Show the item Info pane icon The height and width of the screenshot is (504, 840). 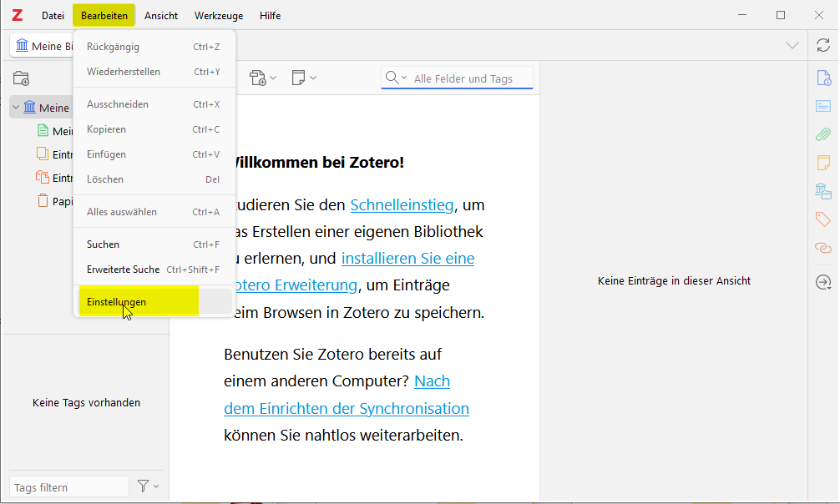pyautogui.click(x=823, y=78)
